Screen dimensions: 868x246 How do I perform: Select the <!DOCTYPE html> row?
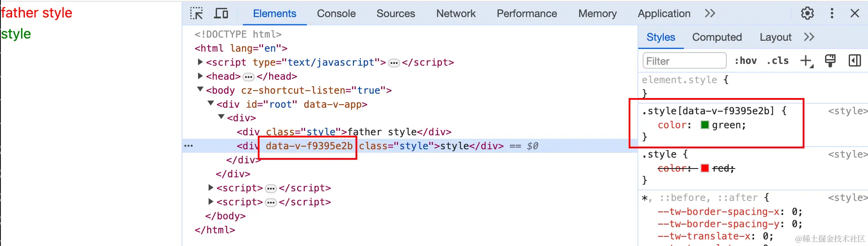(x=238, y=34)
